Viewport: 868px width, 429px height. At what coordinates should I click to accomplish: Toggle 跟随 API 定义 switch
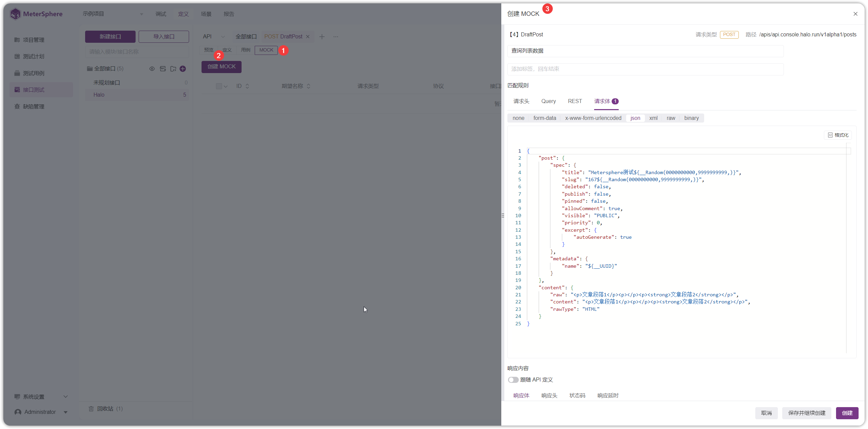tap(513, 380)
